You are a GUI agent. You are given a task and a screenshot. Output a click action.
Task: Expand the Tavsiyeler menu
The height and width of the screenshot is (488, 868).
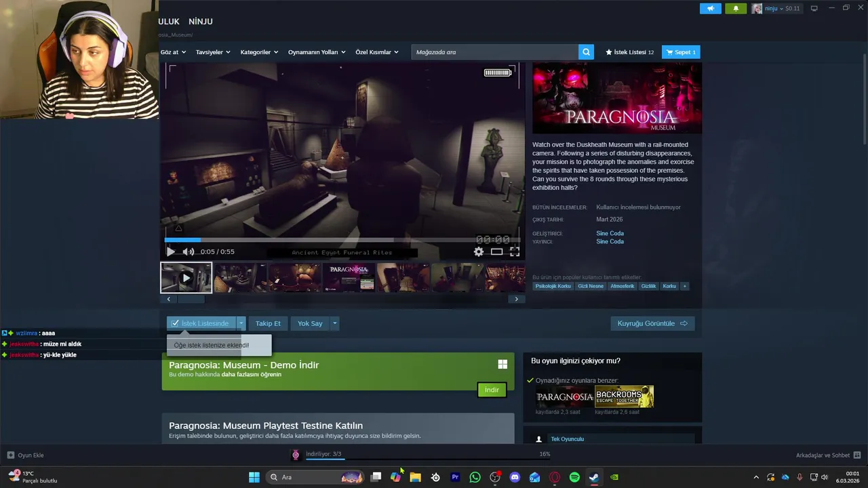(x=213, y=52)
